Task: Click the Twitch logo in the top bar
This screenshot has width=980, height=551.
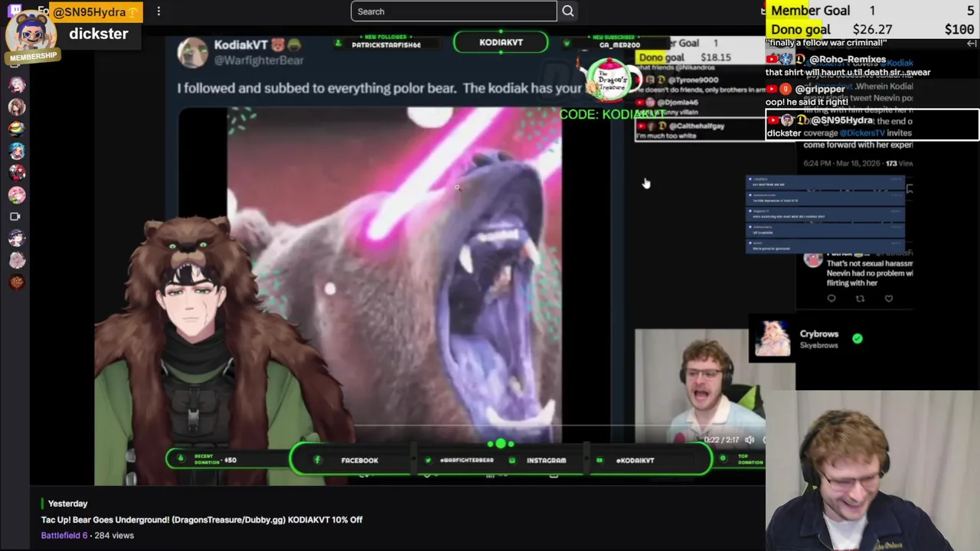Action: (x=15, y=11)
